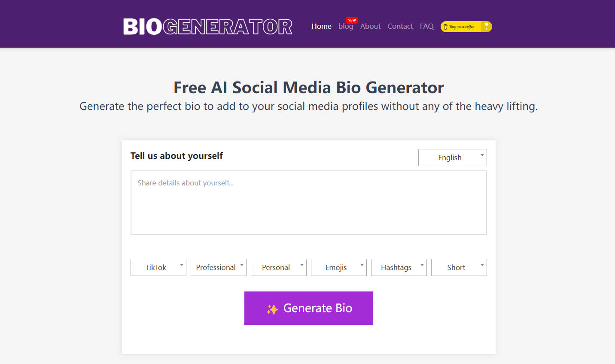615x364 pixels.
Task: Open the Professional tone dropdown
Action: tap(218, 267)
